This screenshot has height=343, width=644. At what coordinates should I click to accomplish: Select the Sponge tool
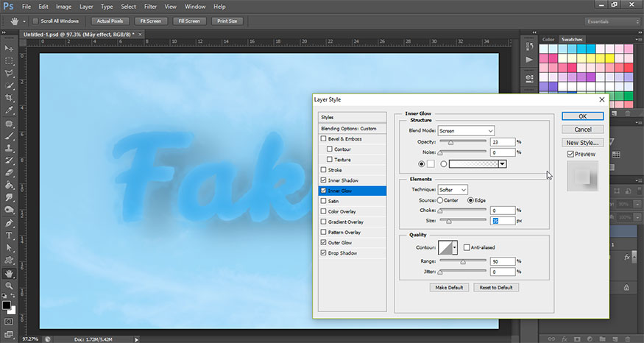click(9, 210)
